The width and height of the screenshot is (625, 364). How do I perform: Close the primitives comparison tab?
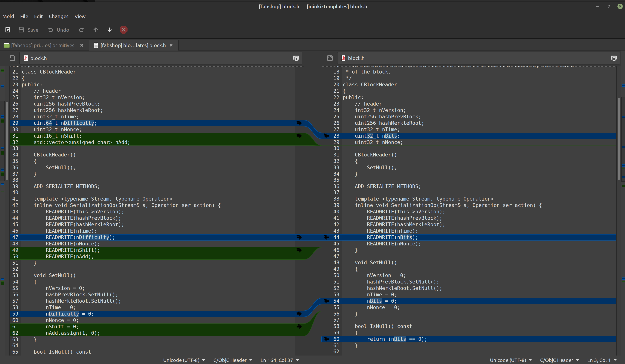(82, 45)
